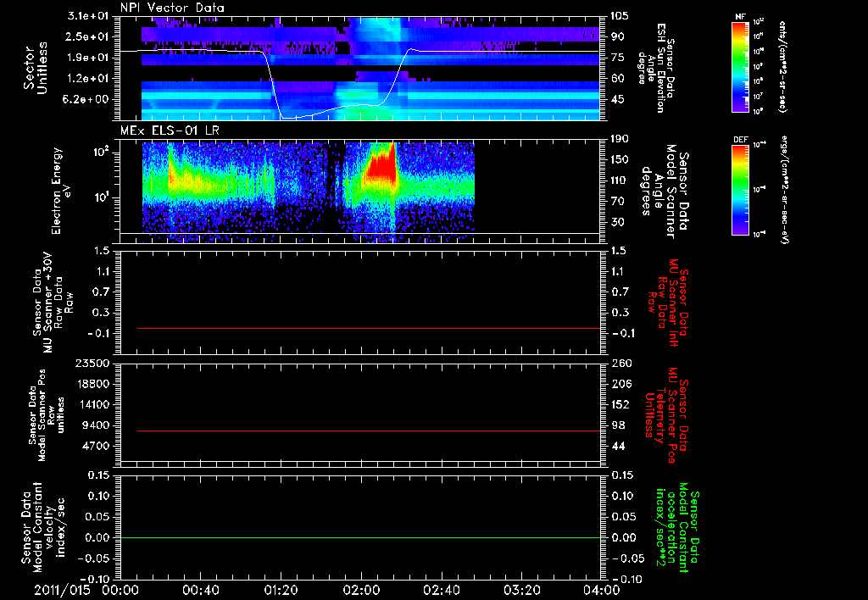Click the '18800' scanner position axis value

pyautogui.click(x=93, y=384)
